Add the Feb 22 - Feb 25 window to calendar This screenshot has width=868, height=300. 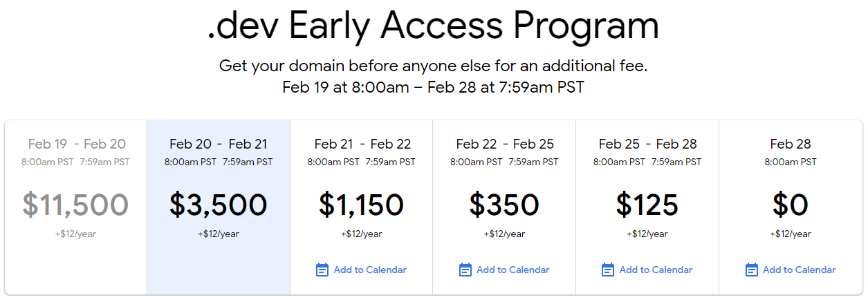coord(513,270)
